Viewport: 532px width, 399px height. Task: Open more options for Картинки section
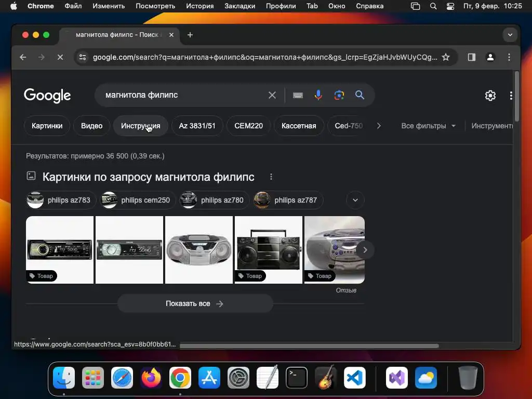271,177
